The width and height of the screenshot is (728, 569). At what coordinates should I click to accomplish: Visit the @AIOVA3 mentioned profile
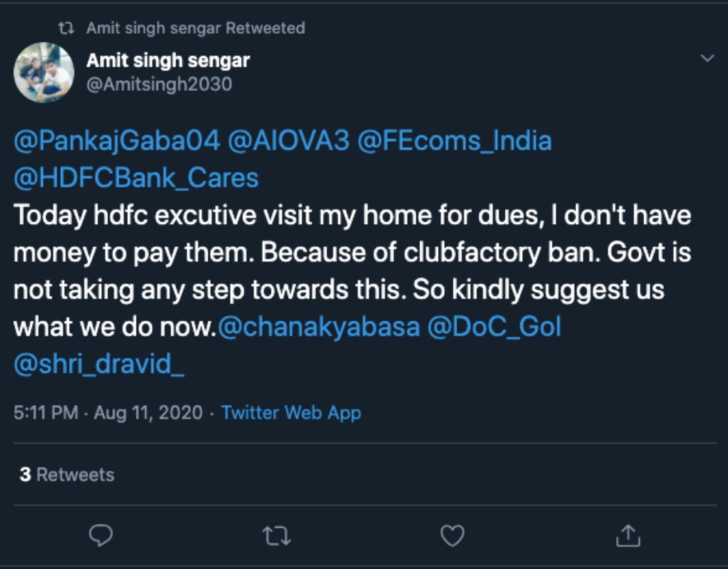coord(289,141)
